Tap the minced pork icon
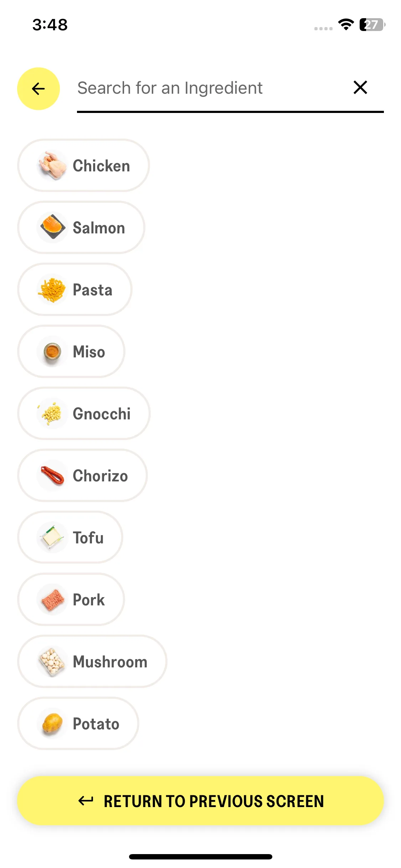 tap(52, 599)
